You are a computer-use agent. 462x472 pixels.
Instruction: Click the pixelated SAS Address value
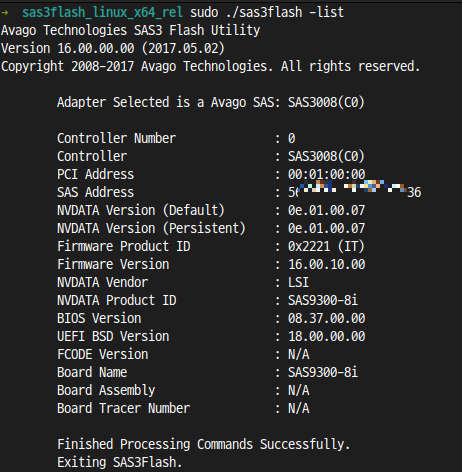point(354,190)
